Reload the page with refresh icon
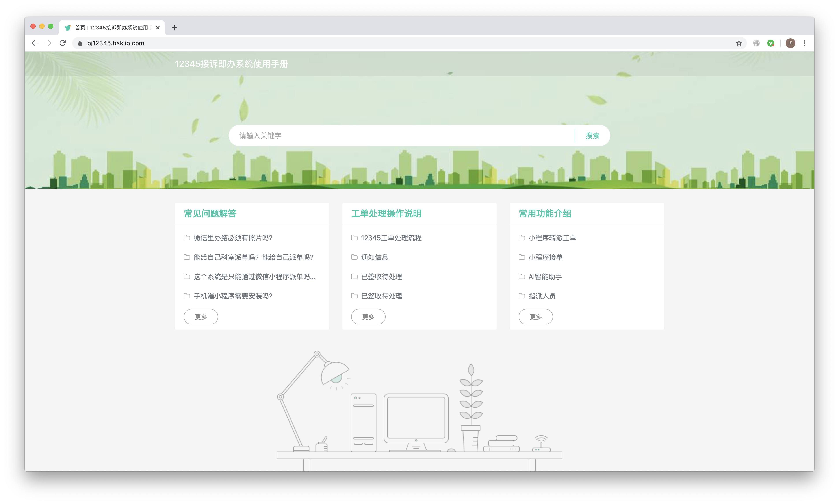This screenshot has width=839, height=504. (63, 43)
